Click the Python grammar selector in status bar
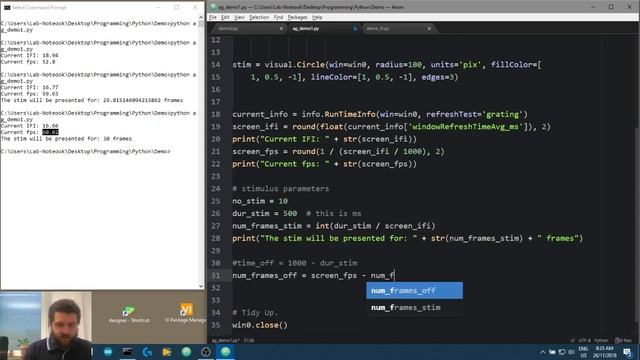Viewport: 640px width, 360px height. [x=601, y=340]
